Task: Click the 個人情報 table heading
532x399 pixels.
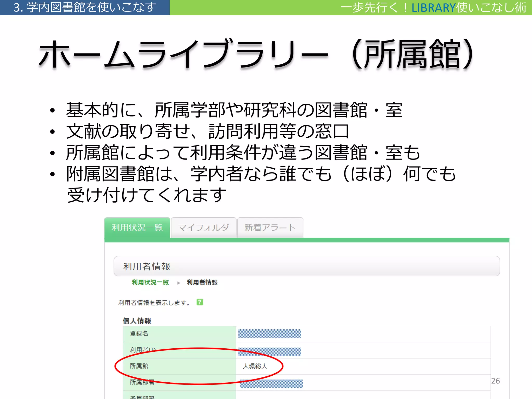Action: coord(137,321)
